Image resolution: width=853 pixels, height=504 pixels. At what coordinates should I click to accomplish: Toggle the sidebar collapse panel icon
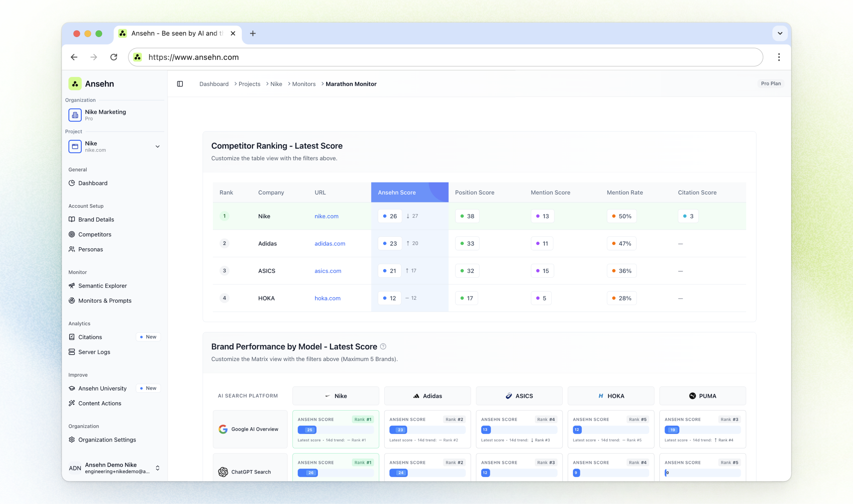(180, 84)
